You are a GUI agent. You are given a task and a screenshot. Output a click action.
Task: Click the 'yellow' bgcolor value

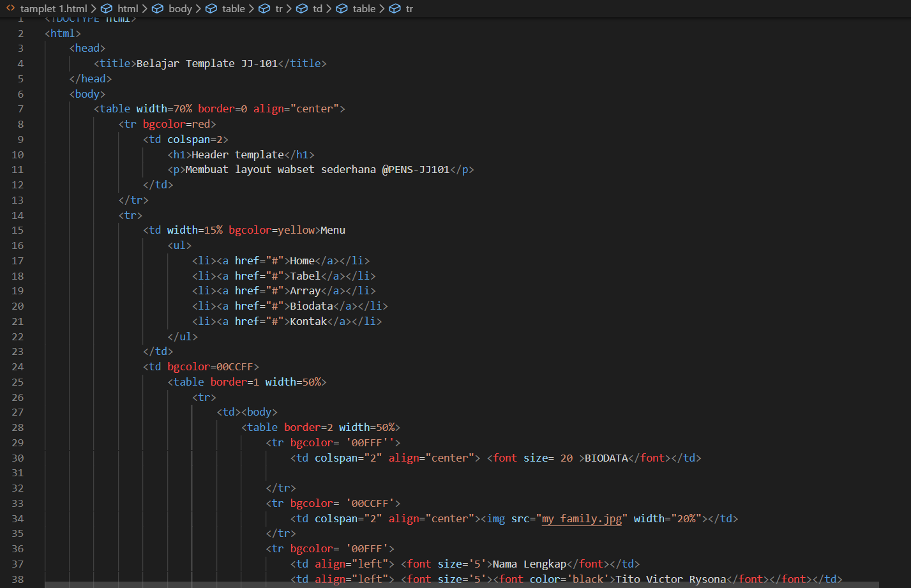(296, 230)
